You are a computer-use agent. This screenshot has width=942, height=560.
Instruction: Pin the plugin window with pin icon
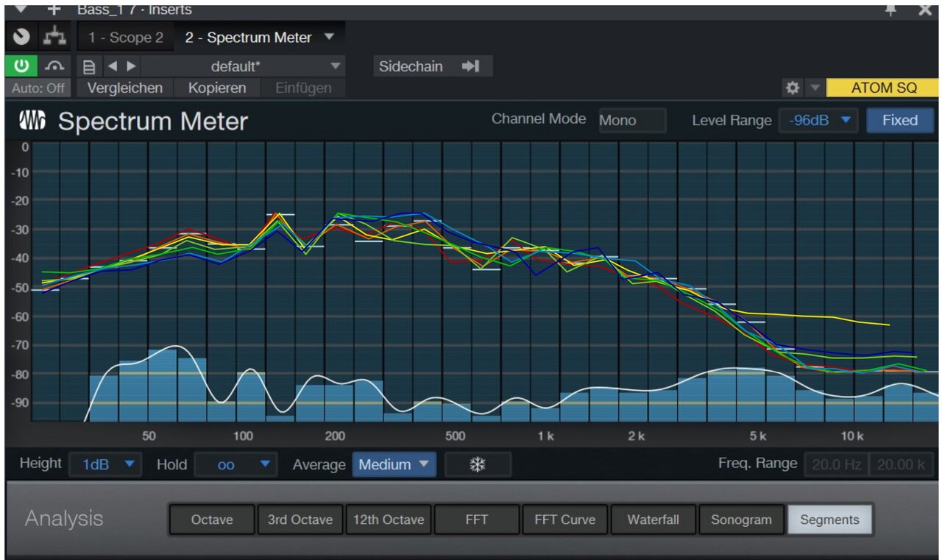click(890, 10)
